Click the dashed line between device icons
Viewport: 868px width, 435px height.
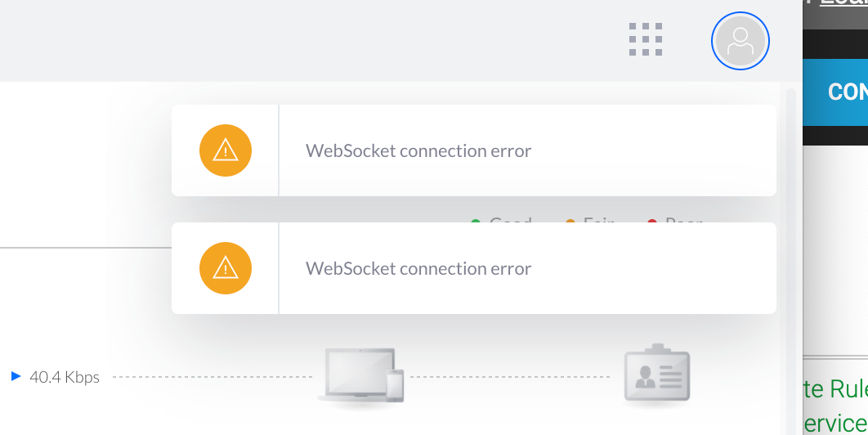tap(509, 377)
